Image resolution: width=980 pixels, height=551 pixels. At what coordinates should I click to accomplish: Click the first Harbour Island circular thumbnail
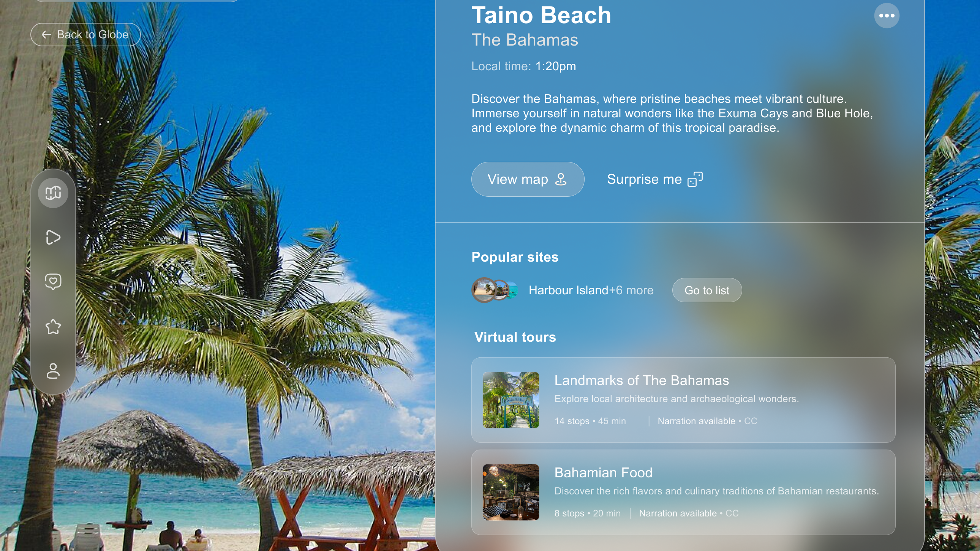484,290
